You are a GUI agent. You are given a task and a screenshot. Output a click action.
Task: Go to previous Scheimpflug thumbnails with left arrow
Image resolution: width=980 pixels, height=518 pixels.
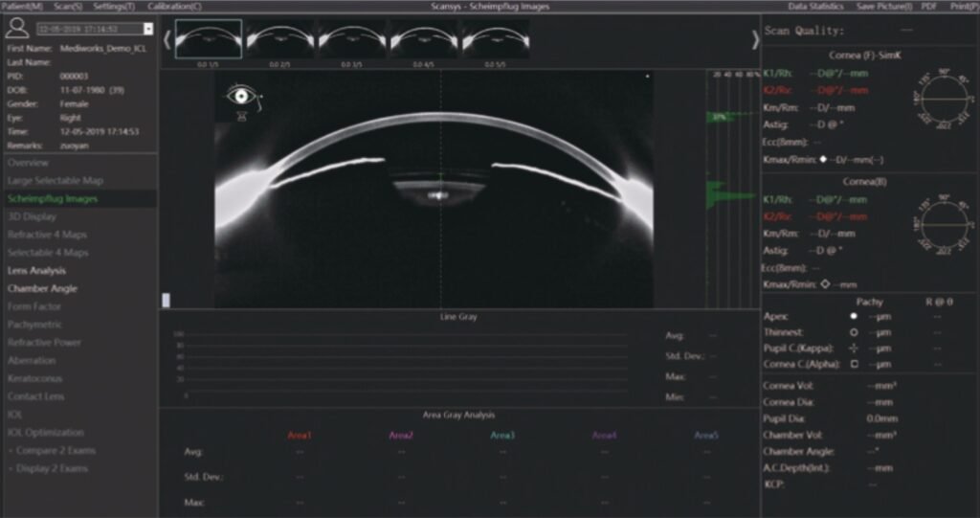pos(167,39)
